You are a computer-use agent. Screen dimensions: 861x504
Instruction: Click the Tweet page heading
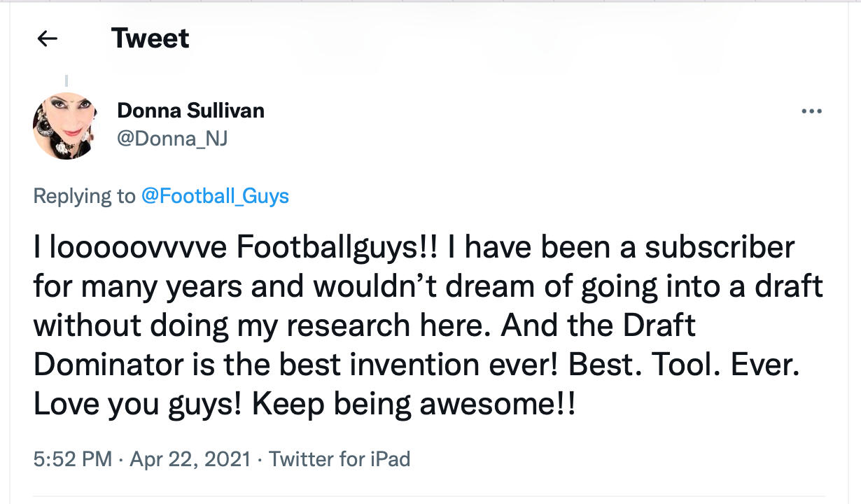[150, 38]
